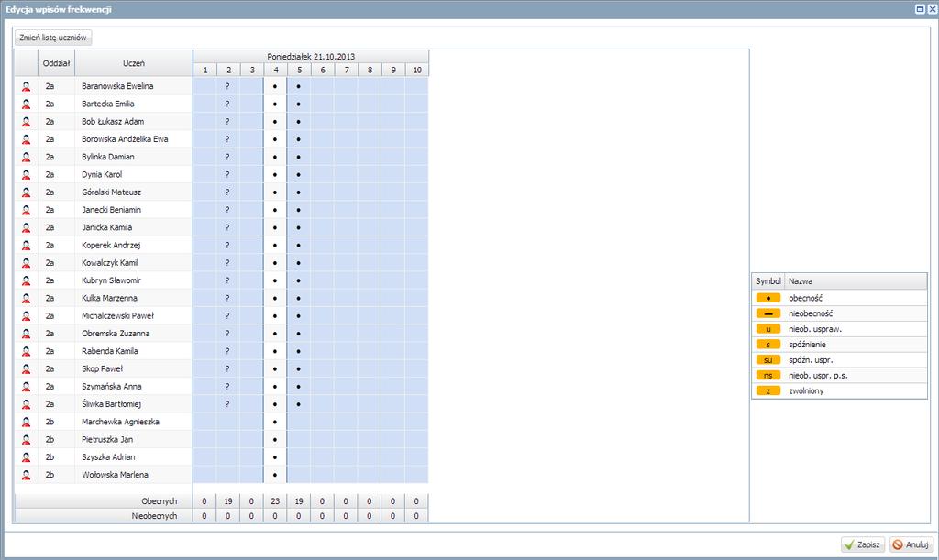This screenshot has width=939, height=560.
Task: Click student icon beside Góralski Mateusz
Action: [x=26, y=192]
